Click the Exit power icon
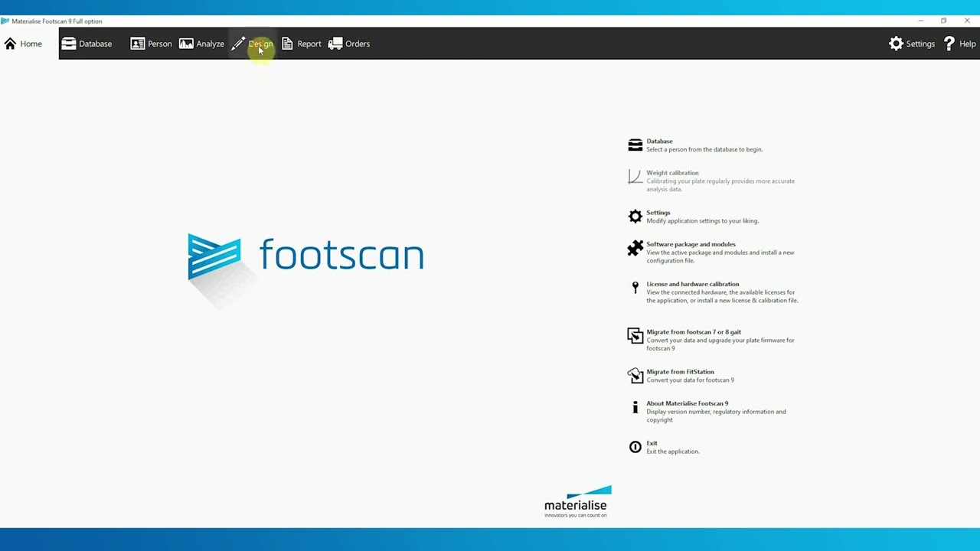This screenshot has height=551, width=980. (635, 447)
